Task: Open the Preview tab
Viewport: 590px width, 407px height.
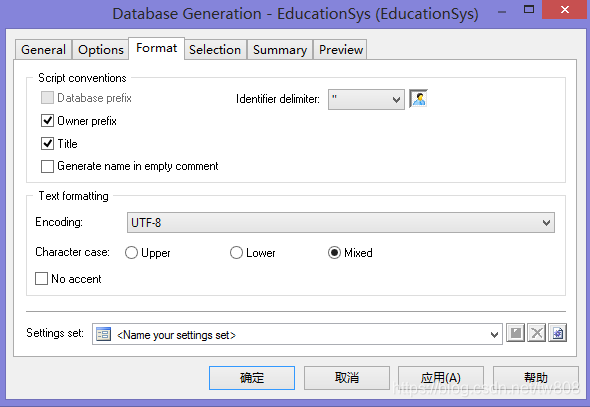Action: (341, 50)
